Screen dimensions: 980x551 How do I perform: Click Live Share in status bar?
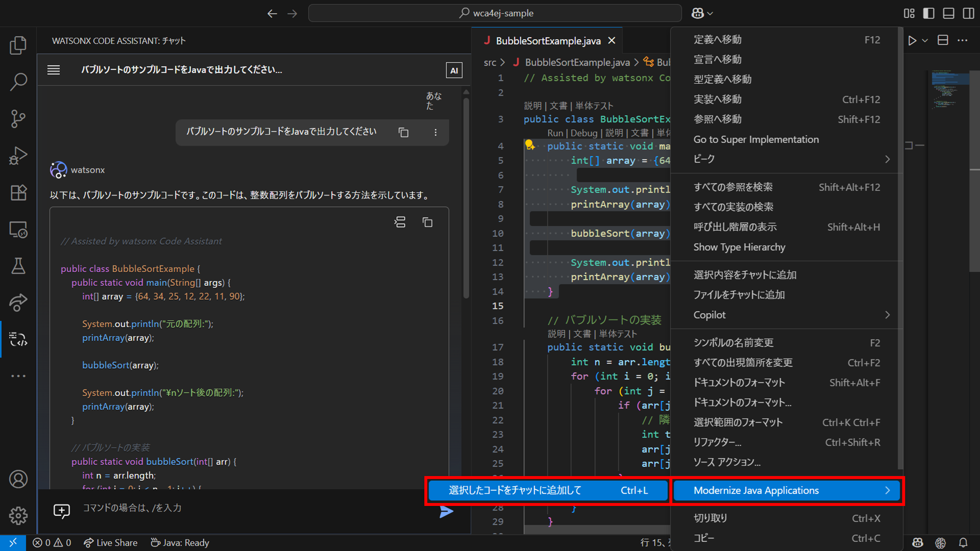(111, 543)
